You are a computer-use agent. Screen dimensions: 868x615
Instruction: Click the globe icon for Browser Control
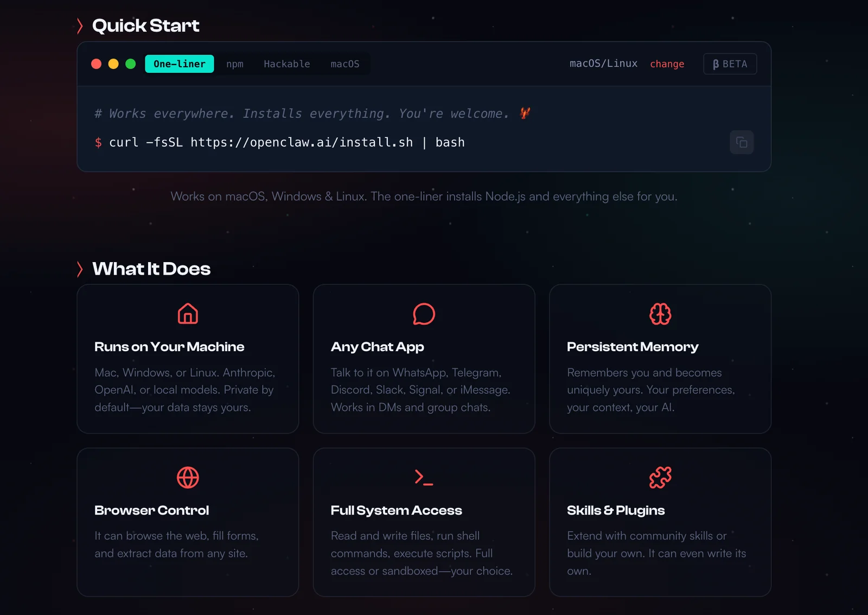point(188,478)
